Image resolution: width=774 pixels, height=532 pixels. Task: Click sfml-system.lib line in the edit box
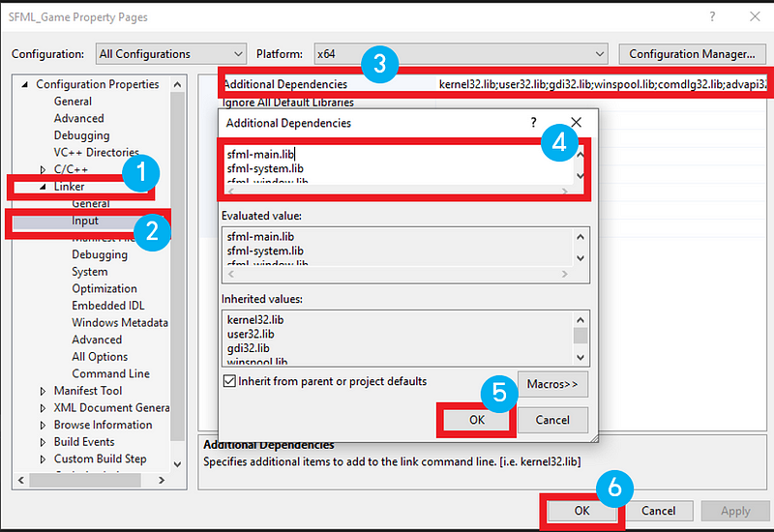point(265,168)
